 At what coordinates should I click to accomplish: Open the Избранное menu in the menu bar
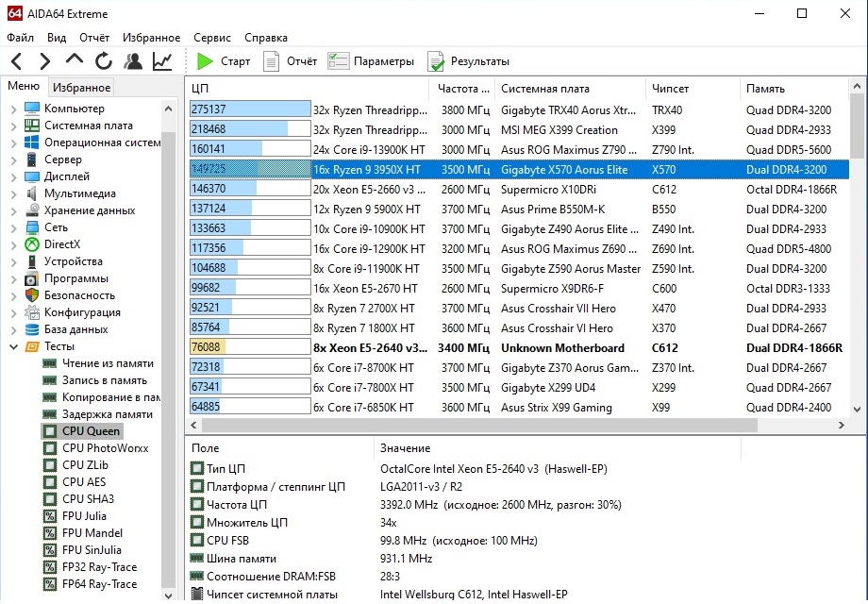[152, 38]
